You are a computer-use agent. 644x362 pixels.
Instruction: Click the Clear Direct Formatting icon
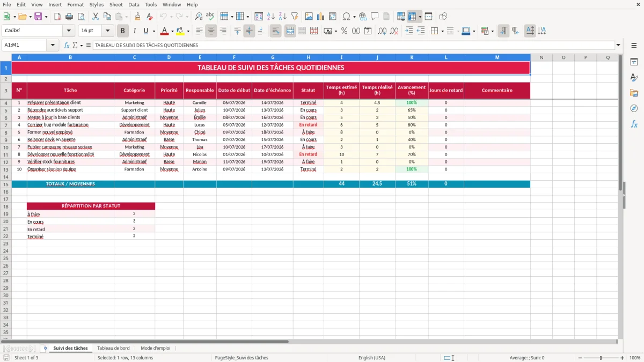(149, 17)
